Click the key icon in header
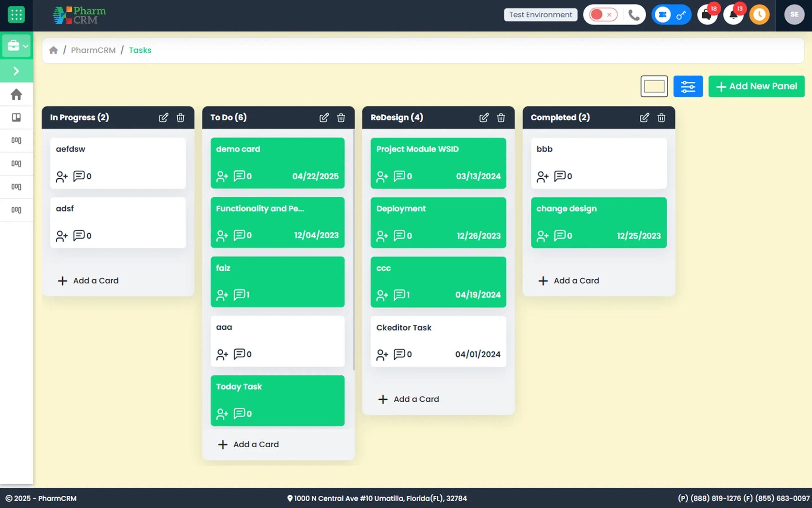This screenshot has height=508, width=812. pos(681,15)
